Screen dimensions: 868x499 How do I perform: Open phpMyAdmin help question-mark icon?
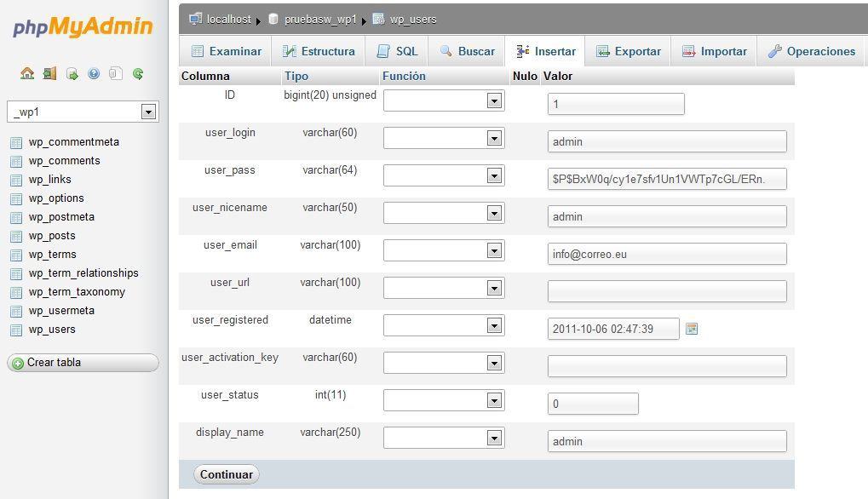[94, 73]
